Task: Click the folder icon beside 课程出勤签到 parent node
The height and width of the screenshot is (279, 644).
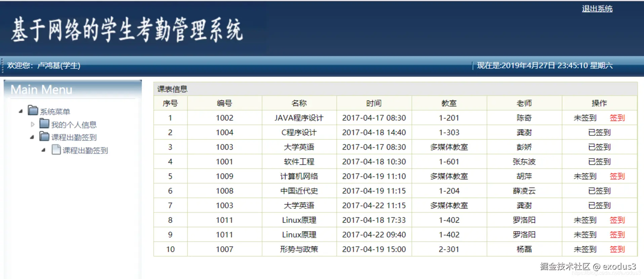Action: [x=44, y=136]
